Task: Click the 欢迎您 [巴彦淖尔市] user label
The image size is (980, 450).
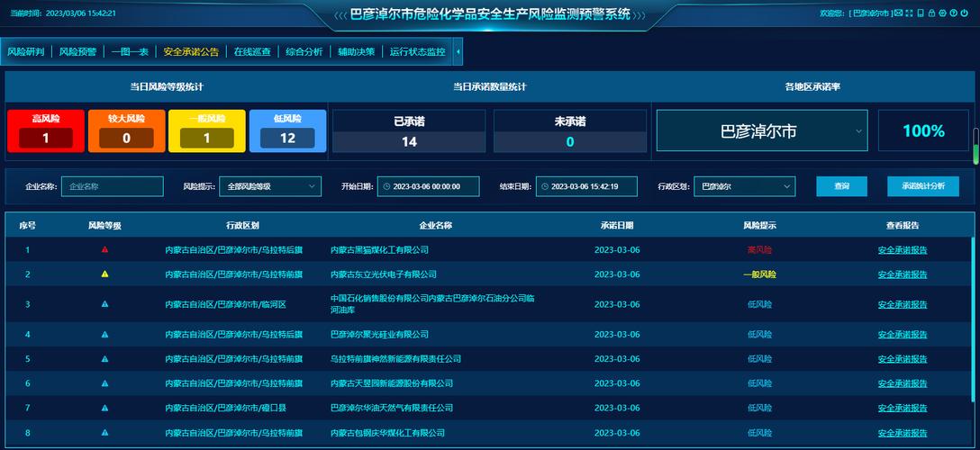Action: click(x=856, y=13)
